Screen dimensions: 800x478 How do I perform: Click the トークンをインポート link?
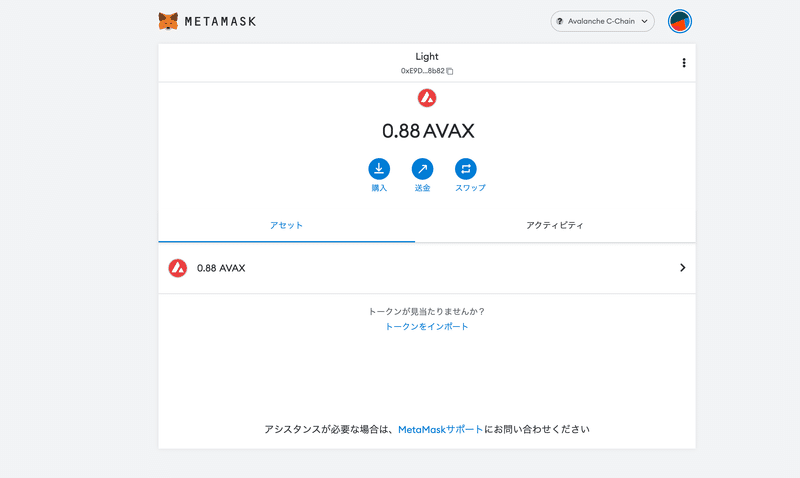(427, 326)
